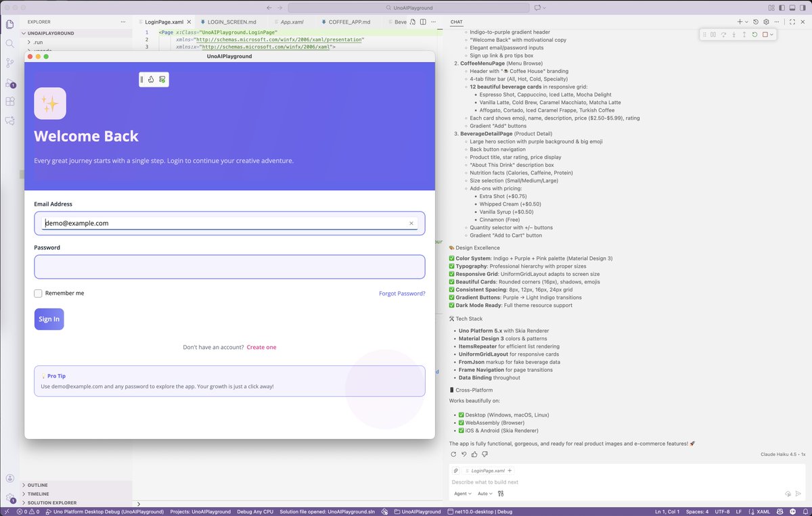Click the forward navigation arrow in title bar
The width and height of the screenshot is (812, 516).
(x=281, y=7)
